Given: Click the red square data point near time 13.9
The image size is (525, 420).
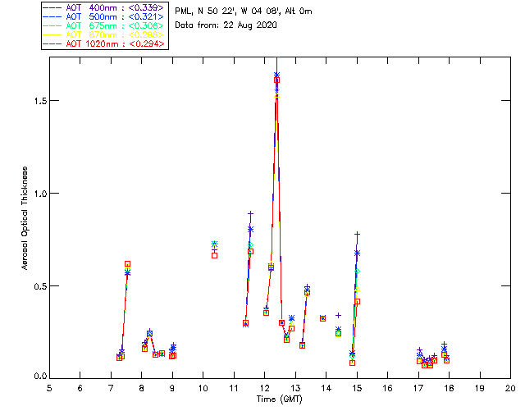Looking at the screenshot, I should point(322,318).
